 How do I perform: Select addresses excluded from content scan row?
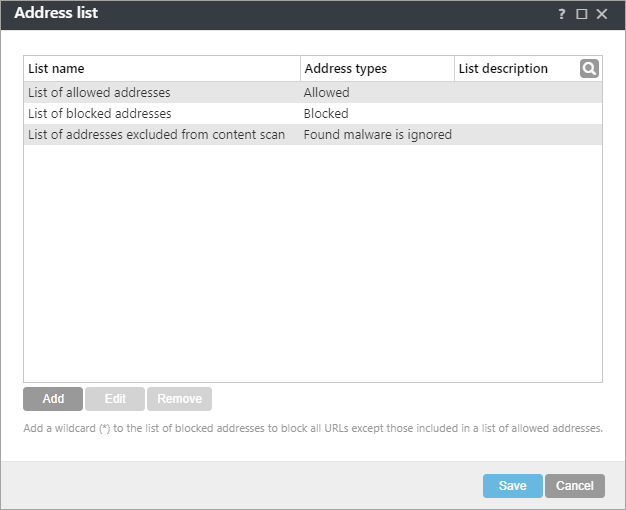156,135
